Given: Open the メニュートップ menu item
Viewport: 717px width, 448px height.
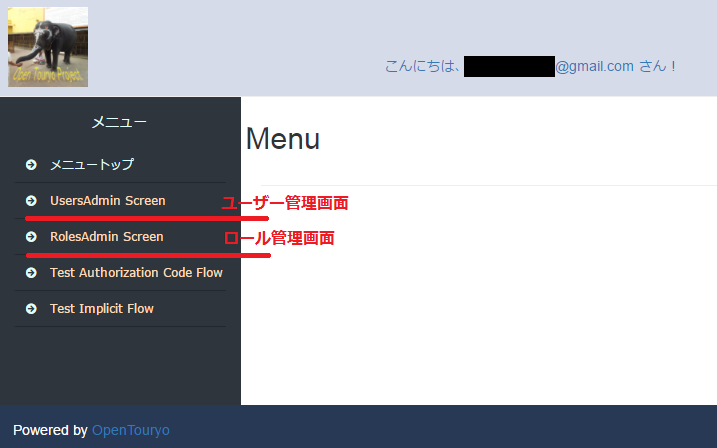Looking at the screenshot, I should pyautogui.click(x=92, y=165).
